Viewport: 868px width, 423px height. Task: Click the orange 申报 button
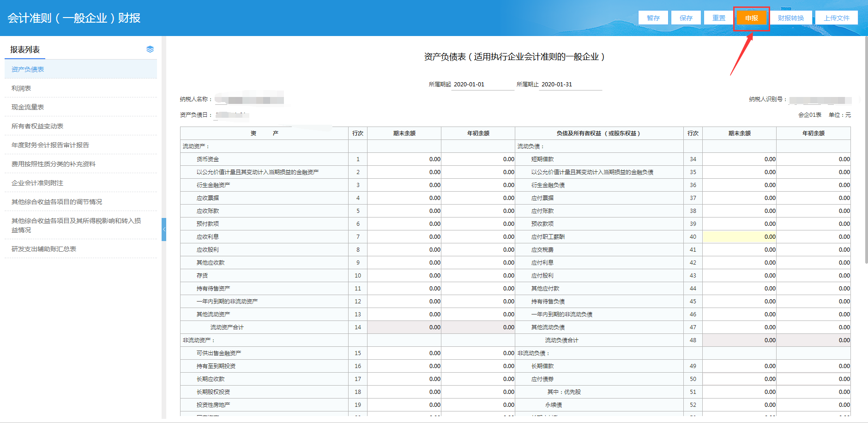pyautogui.click(x=751, y=18)
